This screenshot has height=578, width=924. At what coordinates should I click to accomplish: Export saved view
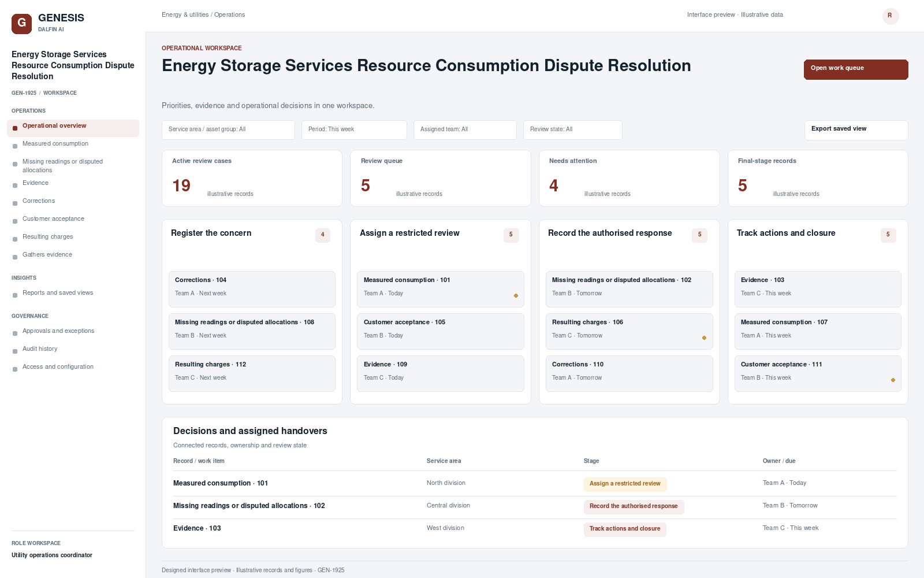pyautogui.click(x=856, y=130)
